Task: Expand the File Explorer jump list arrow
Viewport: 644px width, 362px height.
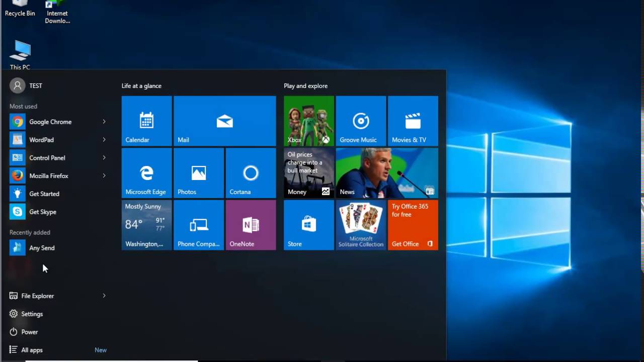Action: (104, 296)
